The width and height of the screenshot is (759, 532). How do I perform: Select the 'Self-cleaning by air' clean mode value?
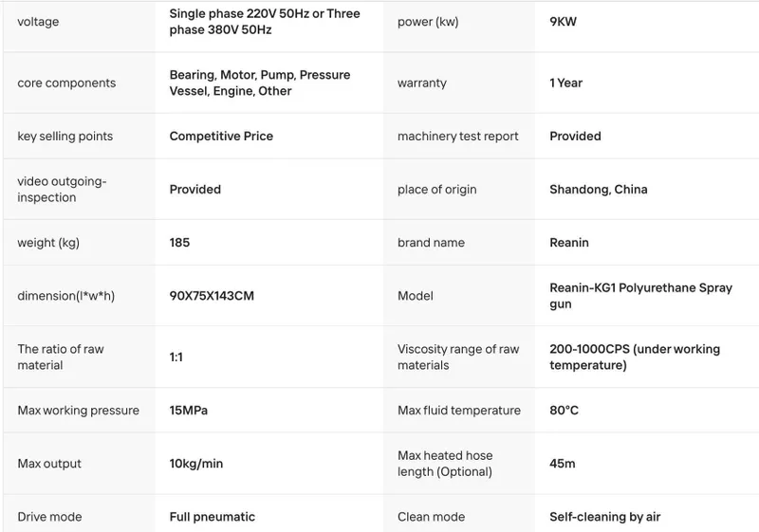tap(605, 517)
